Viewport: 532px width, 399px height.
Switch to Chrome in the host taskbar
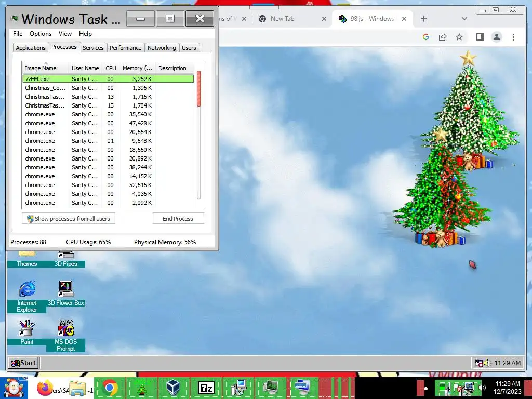pyautogui.click(x=110, y=388)
